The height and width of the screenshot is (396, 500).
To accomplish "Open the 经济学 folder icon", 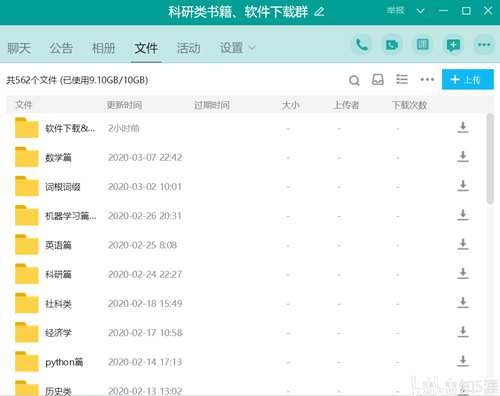I will [27, 332].
